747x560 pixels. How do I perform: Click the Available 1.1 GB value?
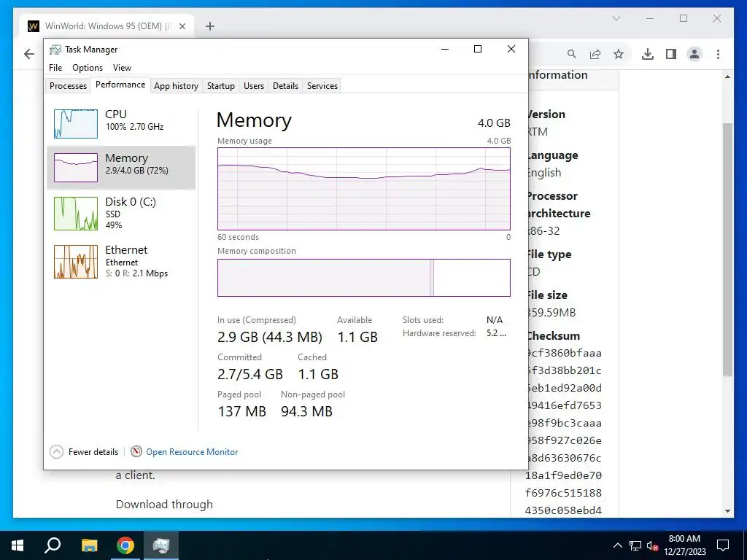click(x=357, y=337)
